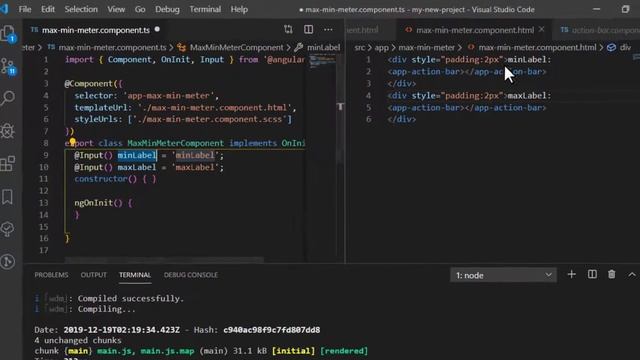Click the lightbulb quick-fix icon on line 8
640x360 pixels.
click(x=72, y=142)
